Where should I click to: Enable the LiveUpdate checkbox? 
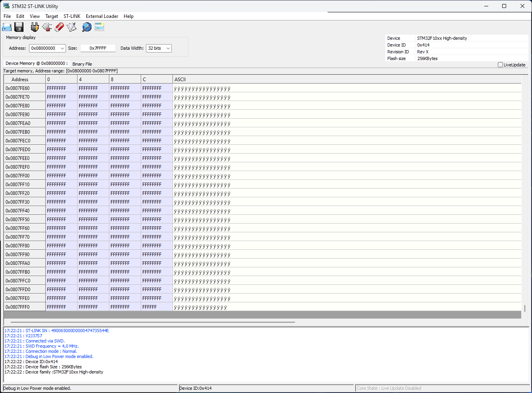(500, 65)
